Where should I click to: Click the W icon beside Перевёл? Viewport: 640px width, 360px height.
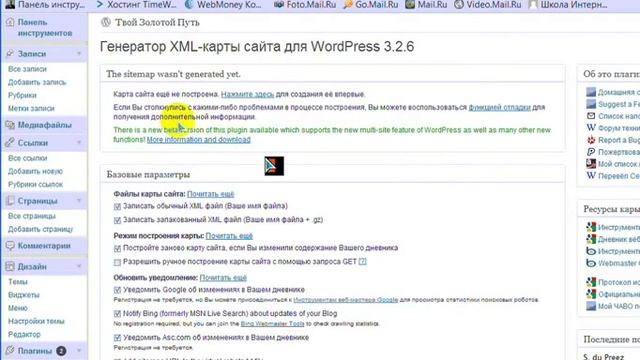click(591, 176)
